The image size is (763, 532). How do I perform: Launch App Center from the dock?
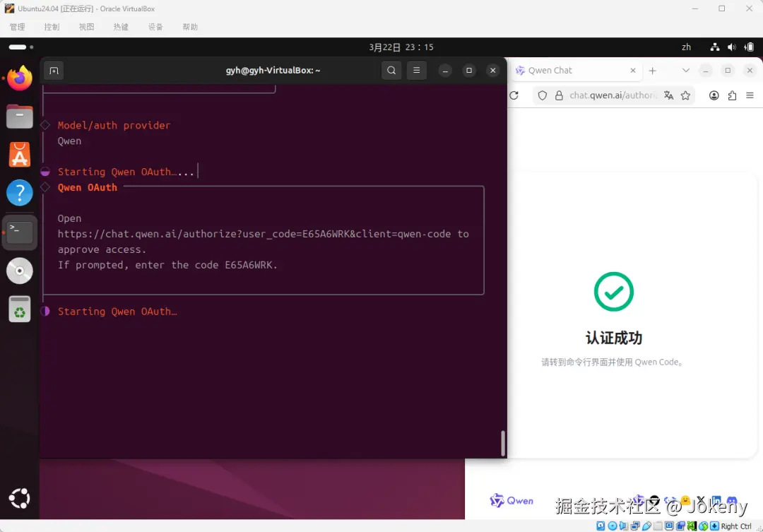(20, 155)
